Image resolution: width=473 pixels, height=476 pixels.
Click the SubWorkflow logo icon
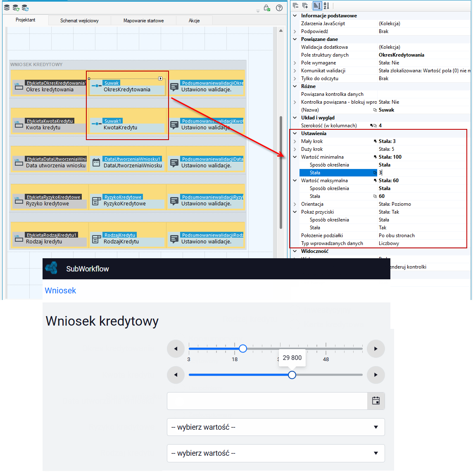[x=52, y=268]
